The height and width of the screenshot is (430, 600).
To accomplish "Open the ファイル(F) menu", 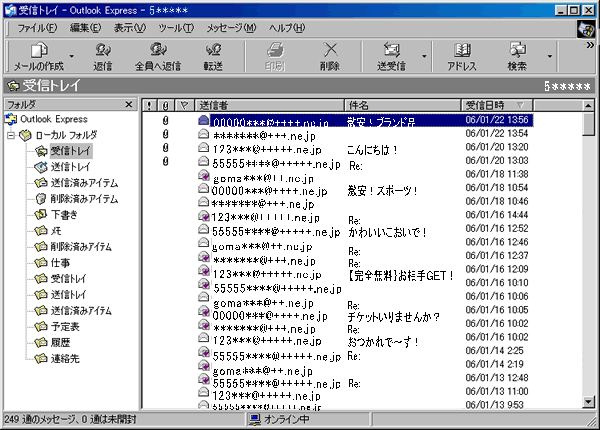I will tap(37, 28).
